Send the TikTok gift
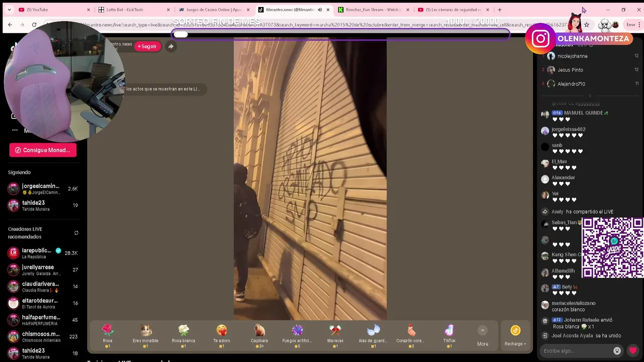 pyautogui.click(x=449, y=336)
